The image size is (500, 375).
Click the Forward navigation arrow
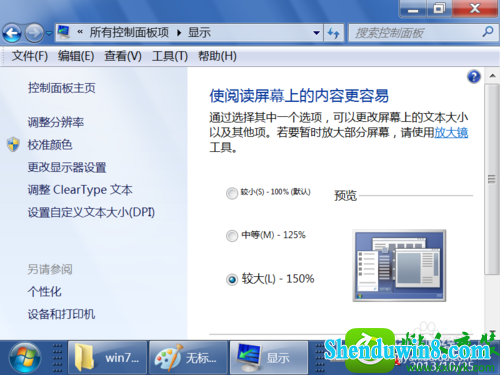(34, 33)
